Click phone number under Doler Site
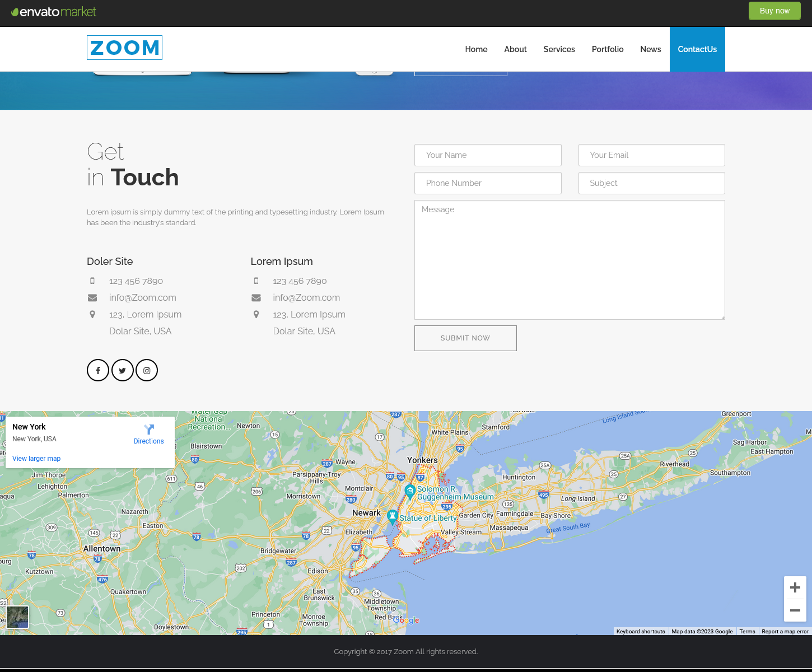The height and width of the screenshot is (672, 812). click(x=136, y=281)
